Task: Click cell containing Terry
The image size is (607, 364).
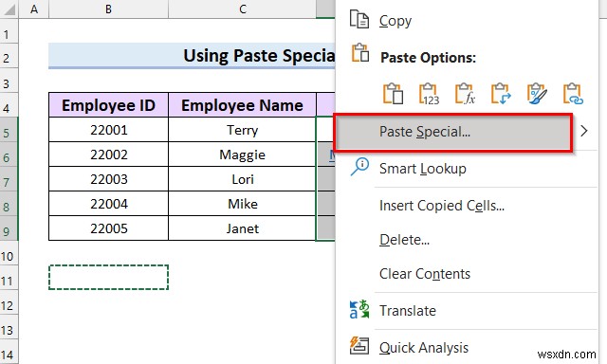Action: point(243,130)
